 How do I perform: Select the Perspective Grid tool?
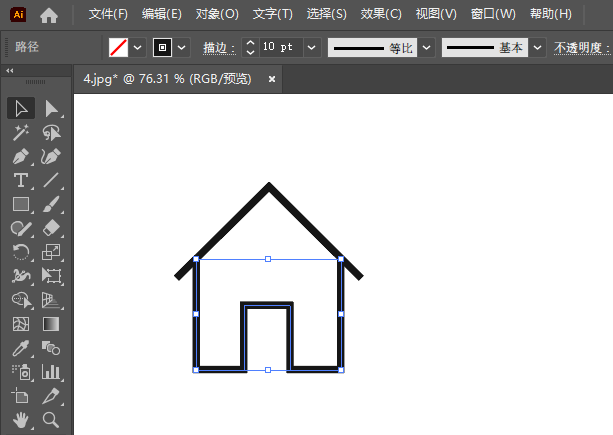51,300
